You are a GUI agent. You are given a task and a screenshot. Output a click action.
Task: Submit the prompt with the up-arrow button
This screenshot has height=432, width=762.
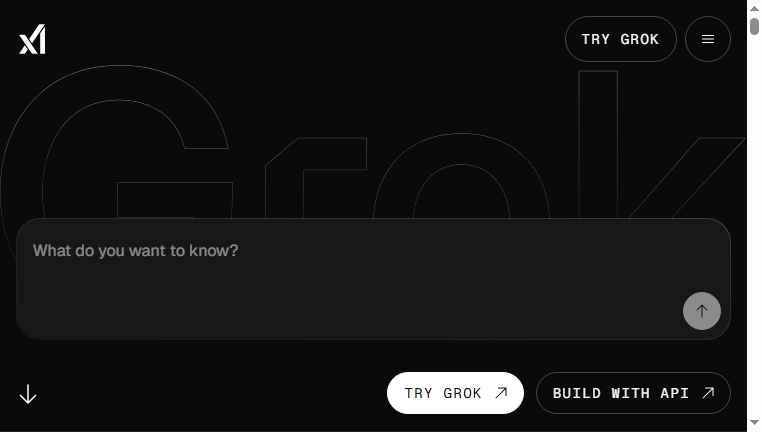[701, 311]
